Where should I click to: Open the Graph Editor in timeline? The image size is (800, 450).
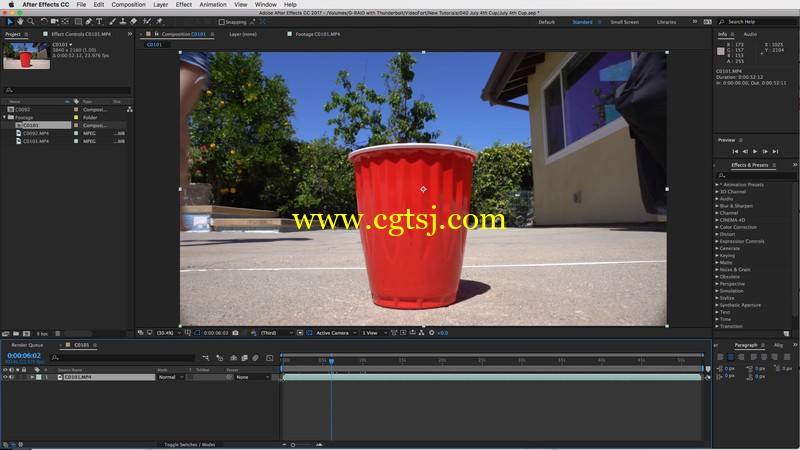(269, 358)
